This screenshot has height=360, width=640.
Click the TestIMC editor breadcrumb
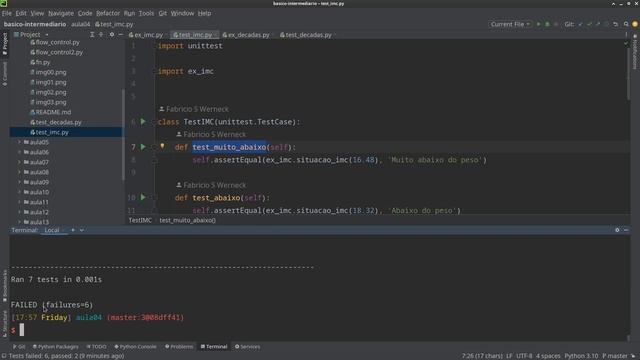click(x=140, y=220)
